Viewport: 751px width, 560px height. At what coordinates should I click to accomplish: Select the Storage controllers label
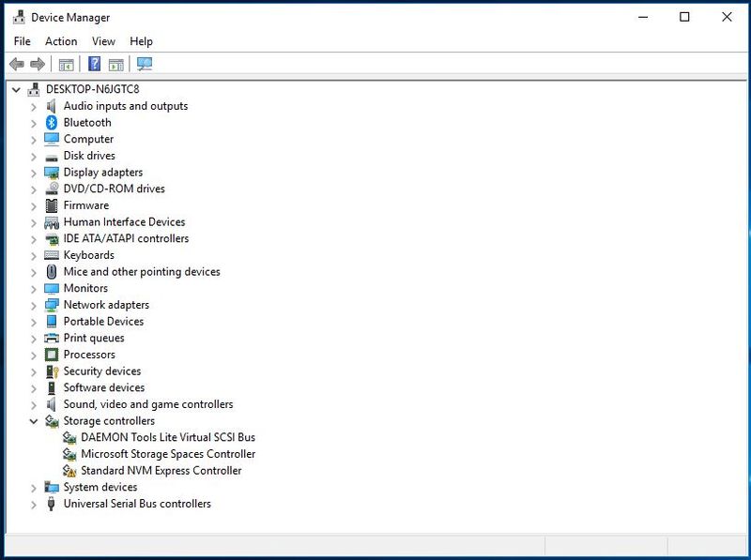coord(109,421)
